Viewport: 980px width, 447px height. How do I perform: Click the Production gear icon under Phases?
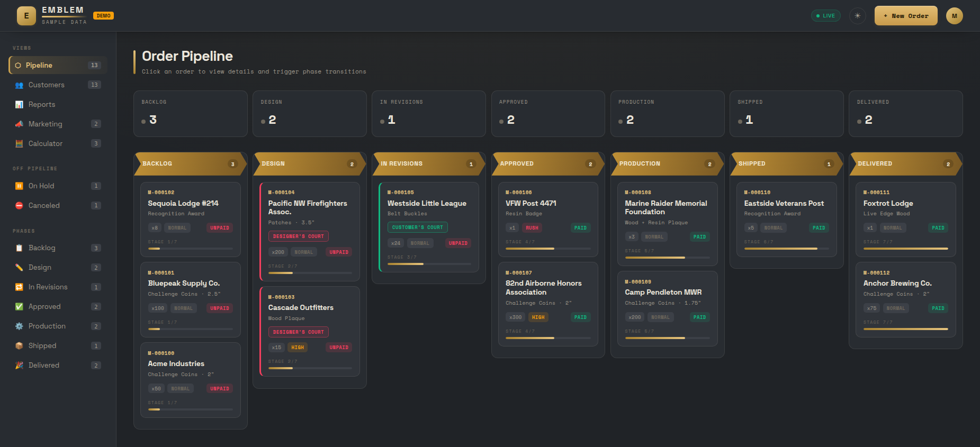pos(19,326)
